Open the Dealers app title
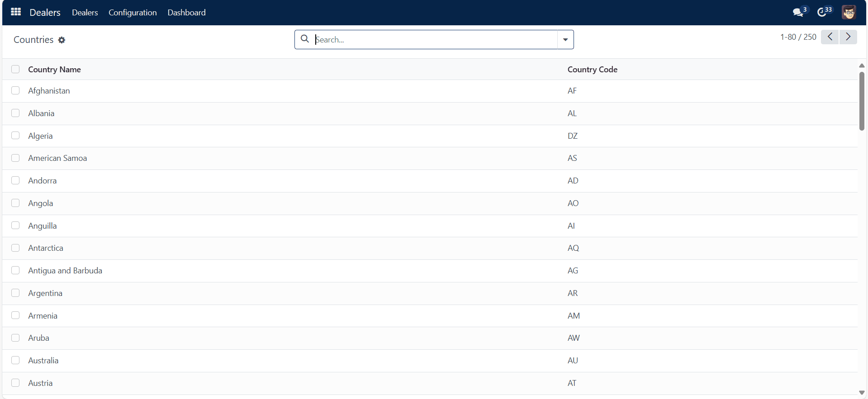Image resolution: width=868 pixels, height=399 pixels. click(45, 13)
